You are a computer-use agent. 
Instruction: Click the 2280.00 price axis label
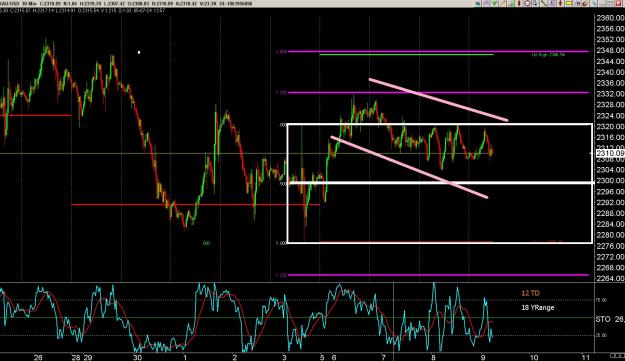610,235
